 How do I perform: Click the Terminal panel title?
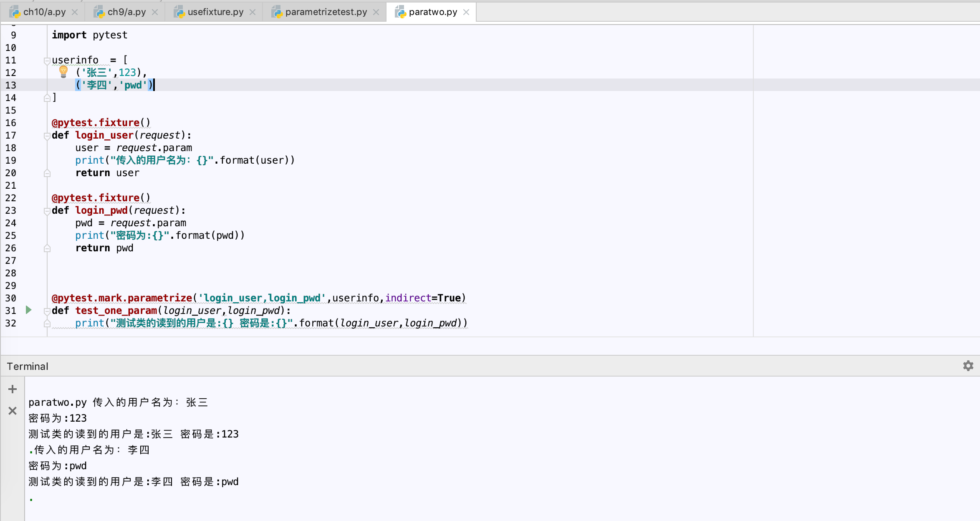[x=28, y=367]
